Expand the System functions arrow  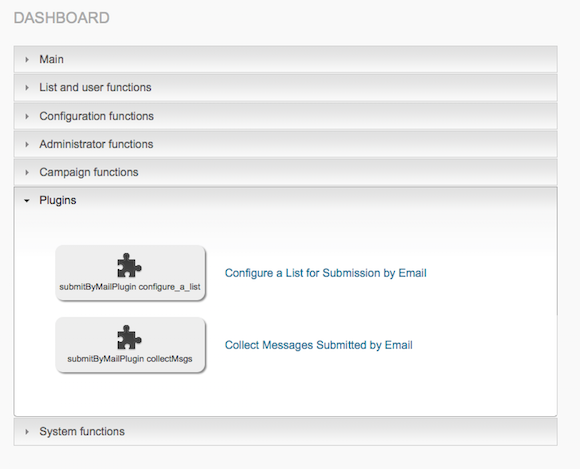(x=27, y=432)
